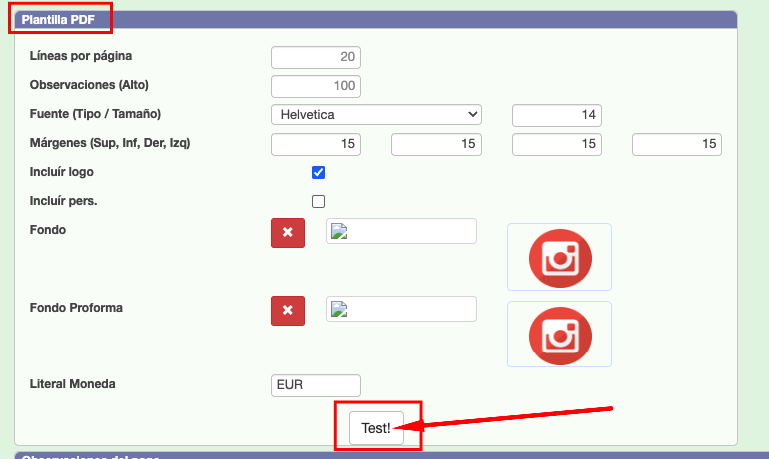Focus the Líneas por página field

coord(316,57)
